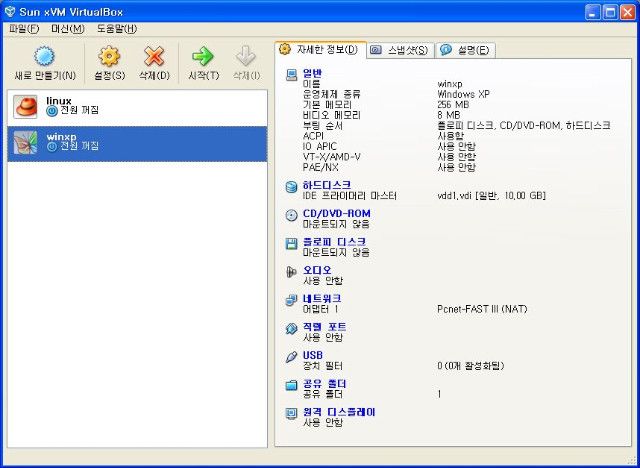Viewport: 640px width, 468px height.
Task: Click the 'Windows XP' OS type value
Action: coord(463,94)
